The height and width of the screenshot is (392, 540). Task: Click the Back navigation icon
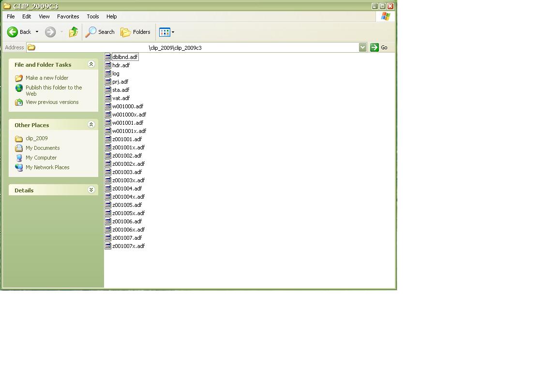click(12, 32)
